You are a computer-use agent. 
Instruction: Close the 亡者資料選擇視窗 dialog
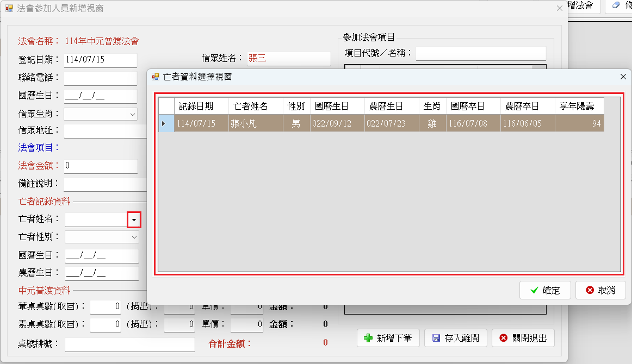pos(623,77)
